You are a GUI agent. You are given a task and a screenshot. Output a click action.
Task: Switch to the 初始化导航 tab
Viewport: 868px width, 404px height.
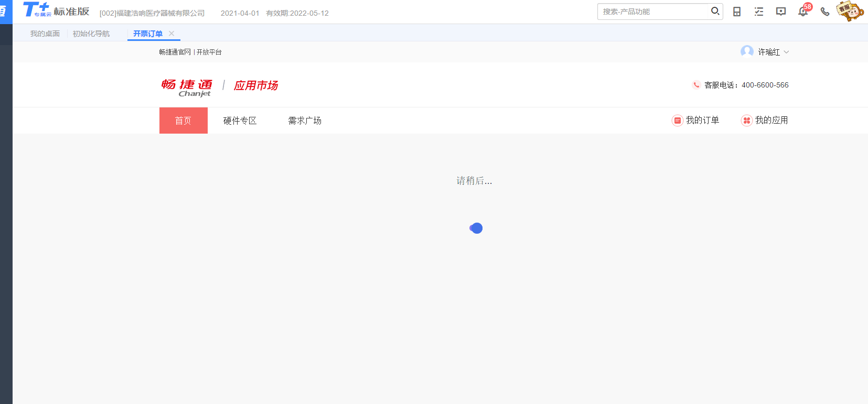pyautogui.click(x=91, y=34)
